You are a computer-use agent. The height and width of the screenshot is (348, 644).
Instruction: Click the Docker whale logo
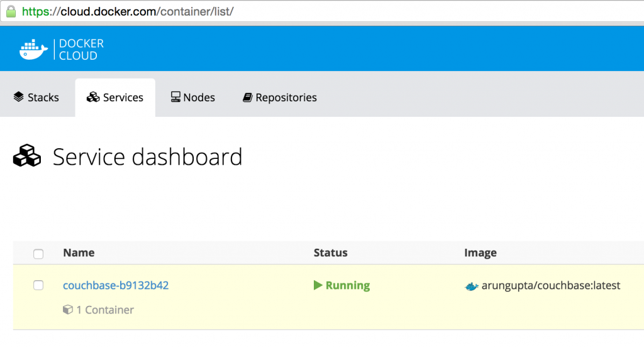click(33, 50)
